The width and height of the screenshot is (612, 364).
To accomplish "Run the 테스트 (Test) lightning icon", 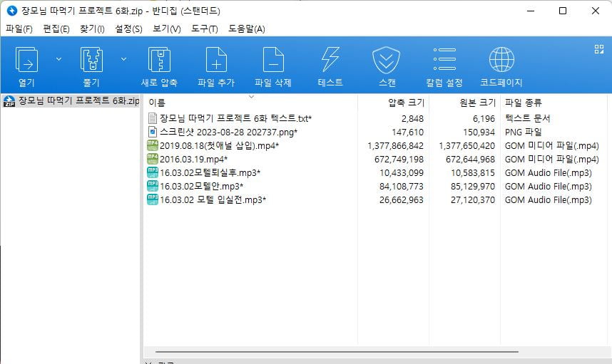I will pos(330,60).
